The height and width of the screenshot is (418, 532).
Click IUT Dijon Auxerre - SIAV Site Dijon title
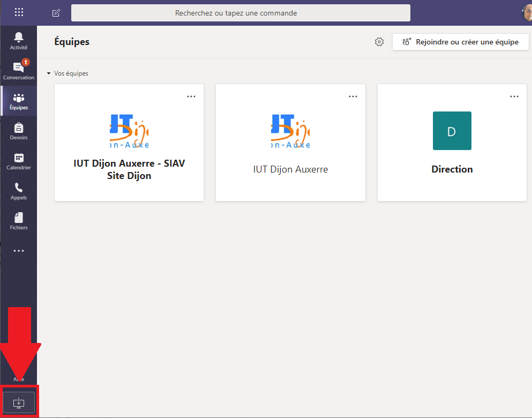coord(129,169)
